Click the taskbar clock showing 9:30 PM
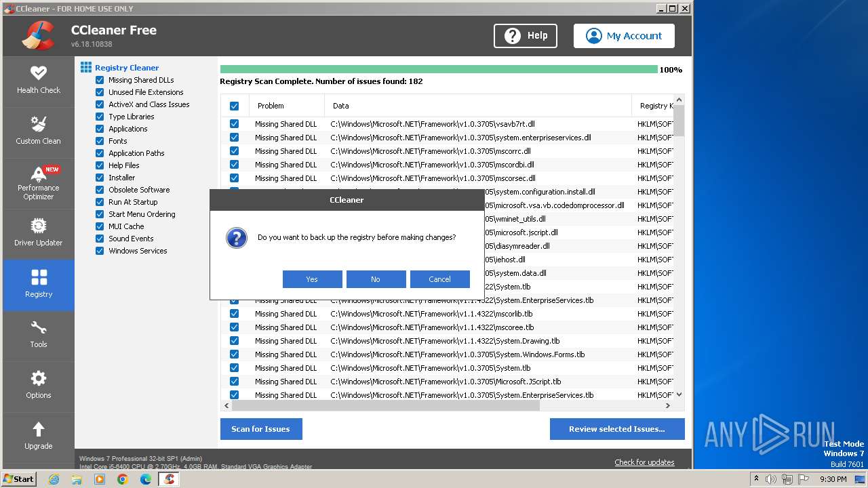Screen dimensions: 868x488 coord(833,479)
